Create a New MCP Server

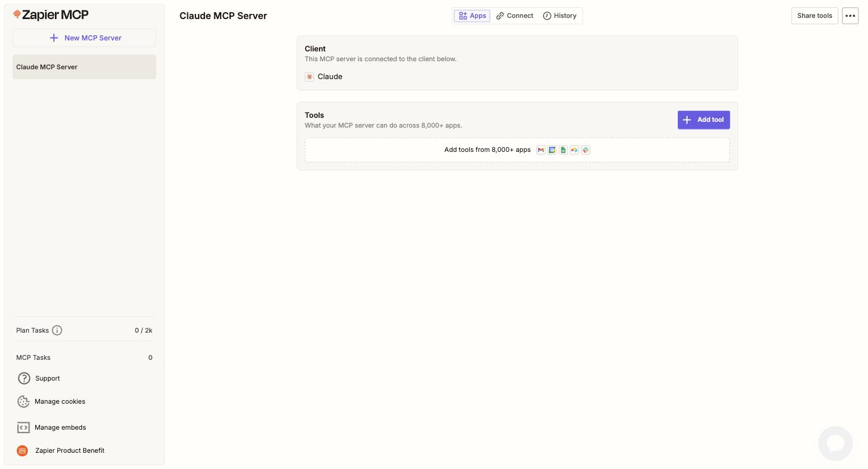84,38
